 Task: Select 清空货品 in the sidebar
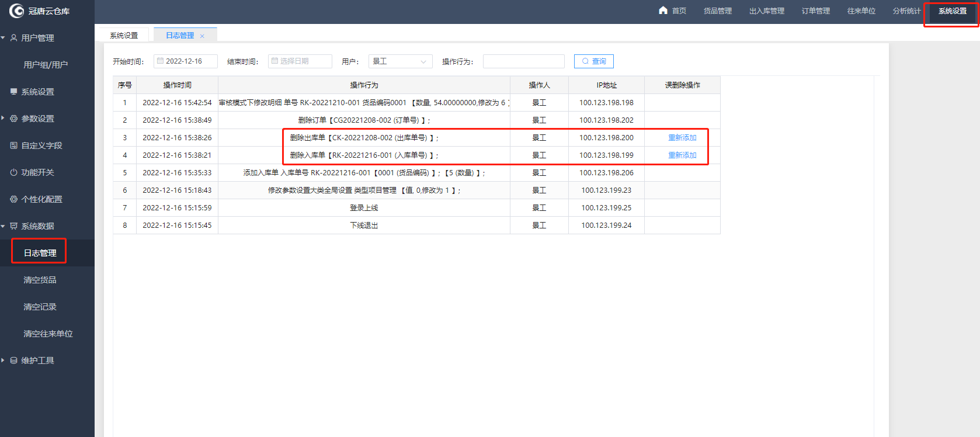pos(40,279)
